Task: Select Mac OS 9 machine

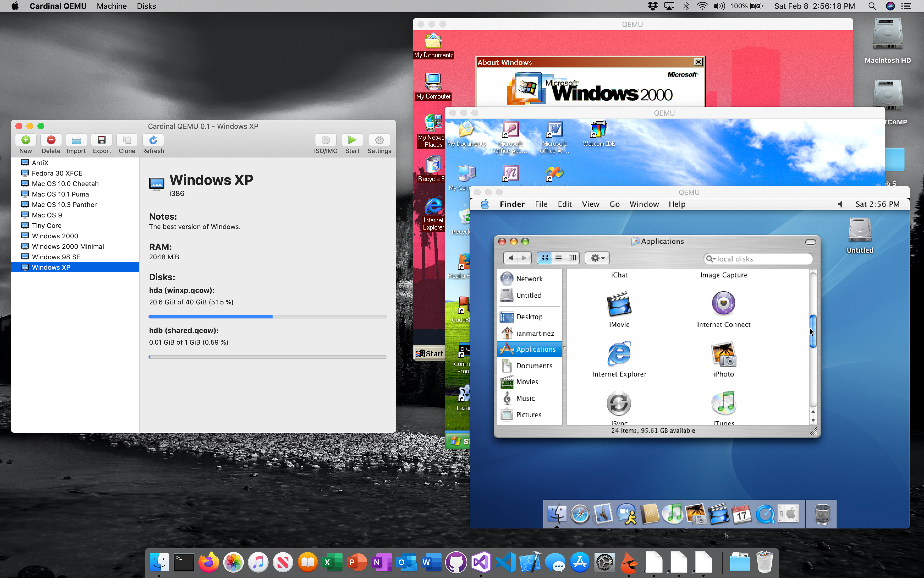Action: coord(75,215)
